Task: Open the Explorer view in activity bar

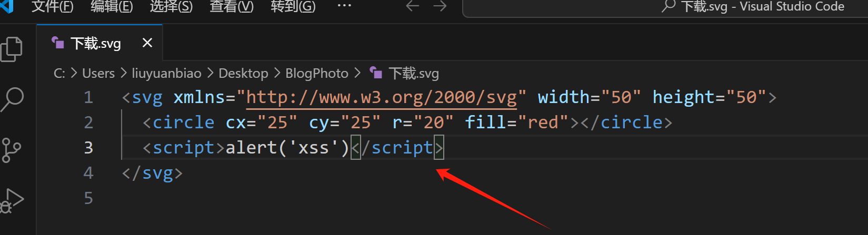Action: click(12, 49)
